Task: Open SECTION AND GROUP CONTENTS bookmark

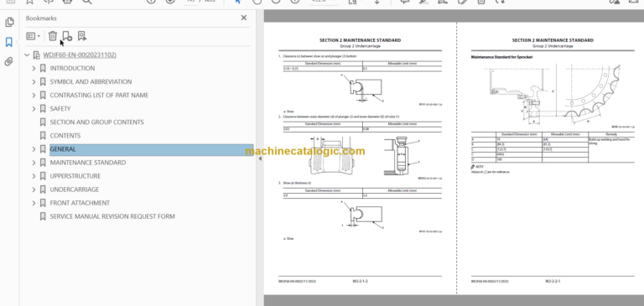Action: click(97, 122)
